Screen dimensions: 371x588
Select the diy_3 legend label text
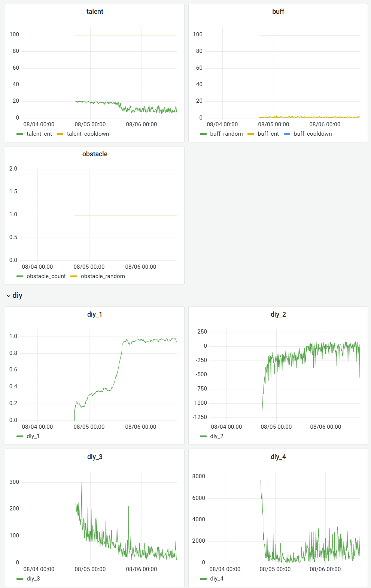pyautogui.click(x=33, y=579)
